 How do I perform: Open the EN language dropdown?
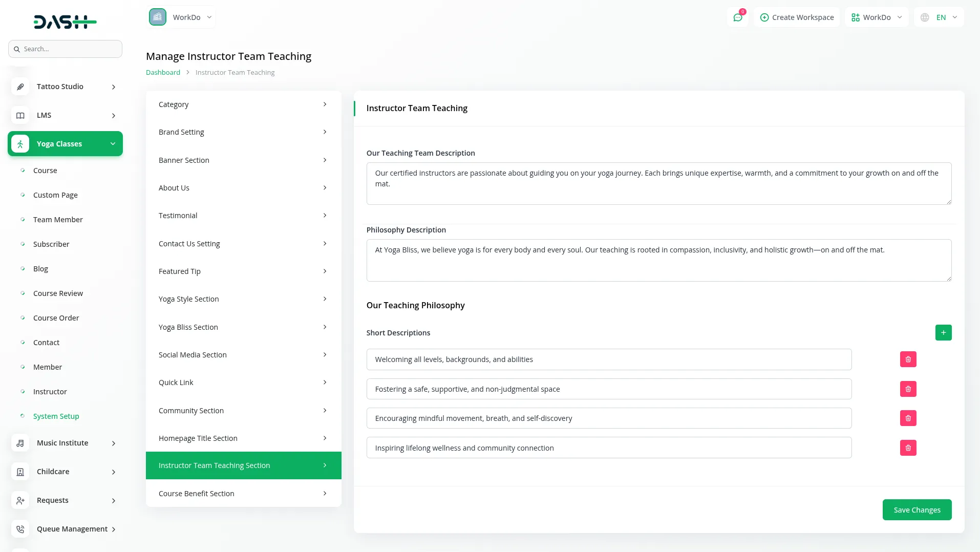click(939, 17)
